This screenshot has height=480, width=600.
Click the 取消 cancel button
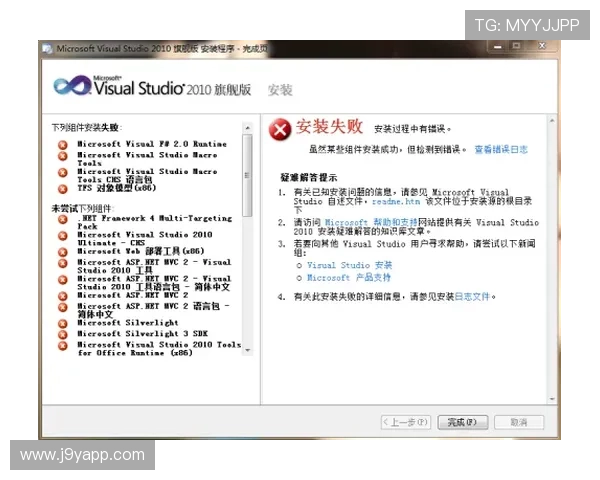[x=519, y=421]
